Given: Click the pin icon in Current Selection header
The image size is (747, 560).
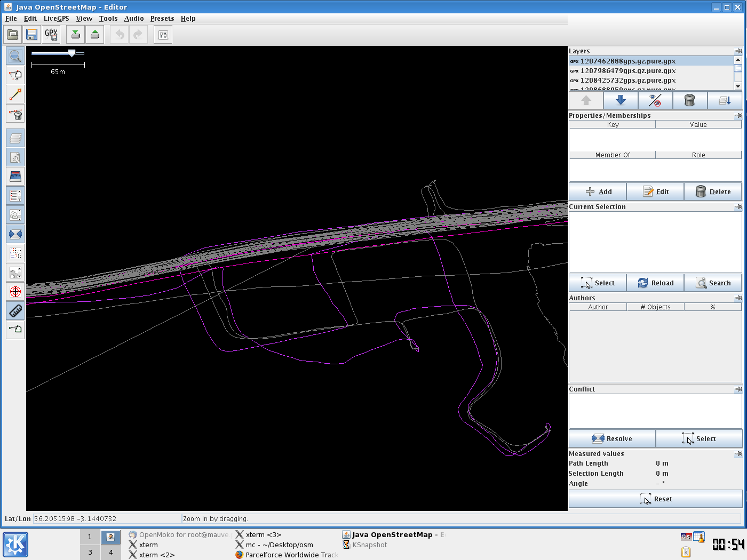Looking at the screenshot, I should click(738, 207).
